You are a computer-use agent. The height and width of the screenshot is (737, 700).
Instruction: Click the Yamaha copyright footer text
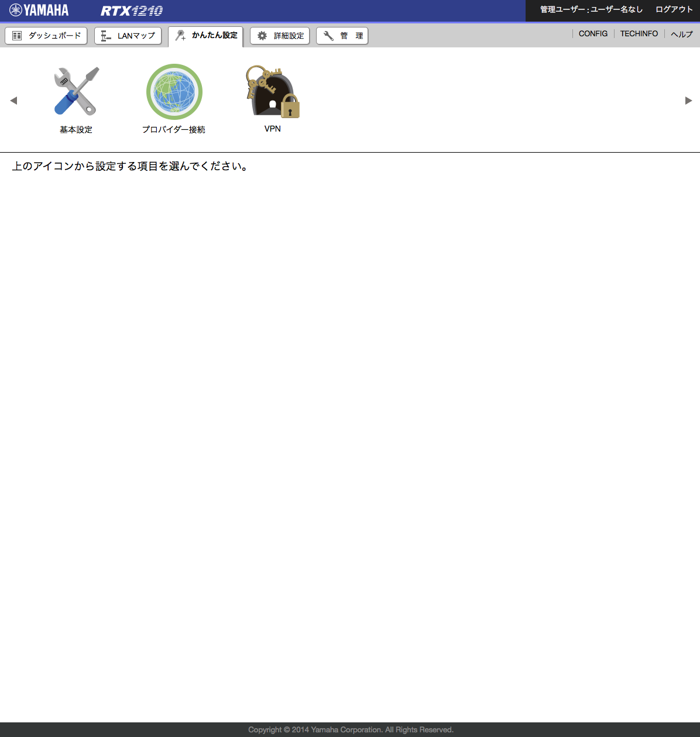(x=351, y=730)
